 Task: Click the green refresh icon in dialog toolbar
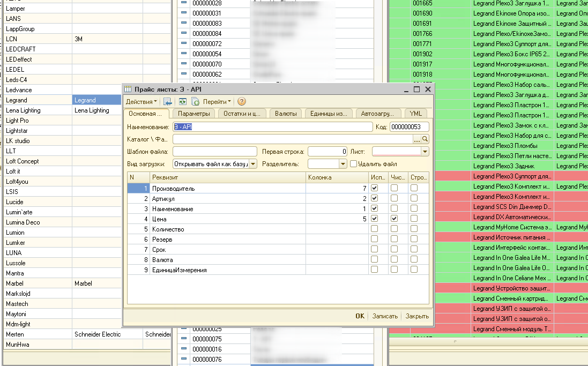coord(183,101)
